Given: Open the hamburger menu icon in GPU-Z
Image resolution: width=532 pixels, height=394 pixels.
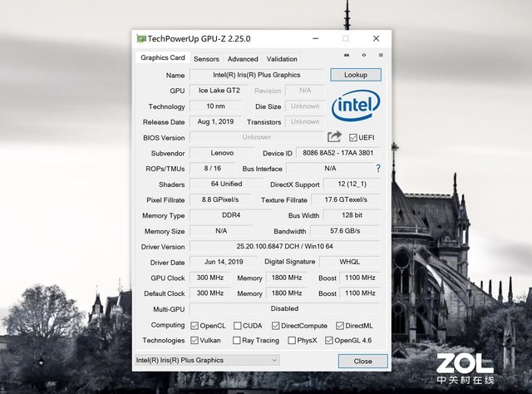Looking at the screenshot, I should click(x=381, y=55).
